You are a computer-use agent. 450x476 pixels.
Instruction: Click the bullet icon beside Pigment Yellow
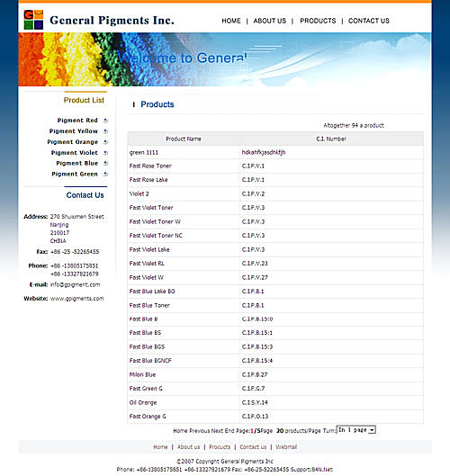tap(105, 131)
